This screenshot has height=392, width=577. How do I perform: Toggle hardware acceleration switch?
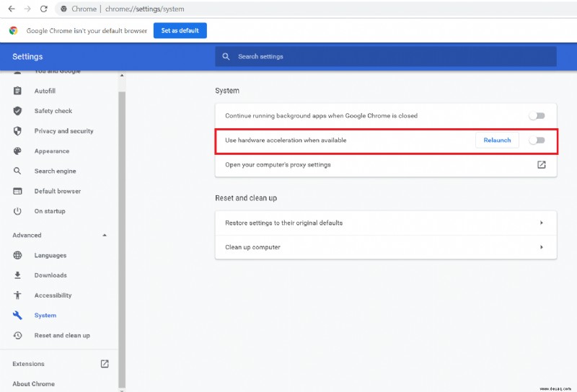[x=537, y=140]
